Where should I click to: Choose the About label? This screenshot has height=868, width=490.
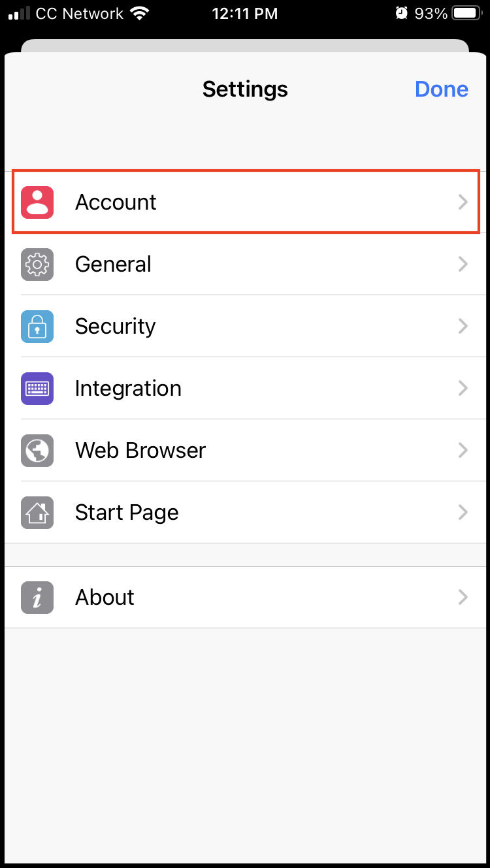pos(105,598)
